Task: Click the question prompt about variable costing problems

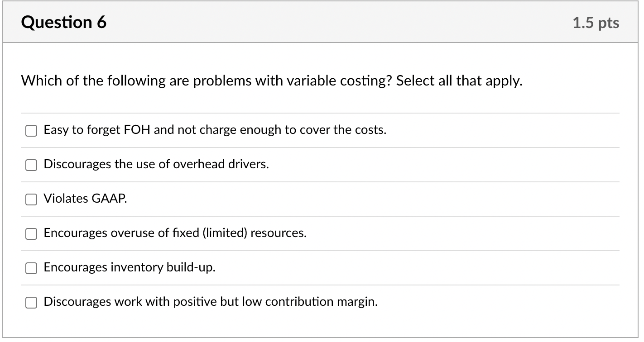Action: [272, 81]
